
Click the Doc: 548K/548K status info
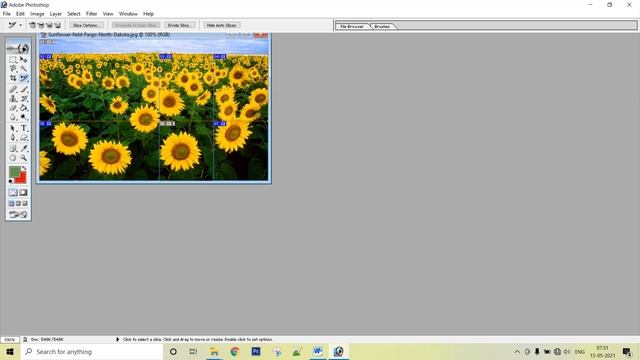click(x=47, y=340)
